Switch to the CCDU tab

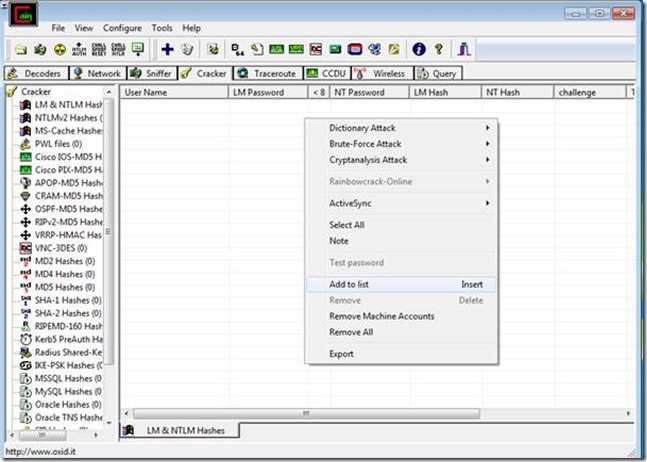pos(327,73)
